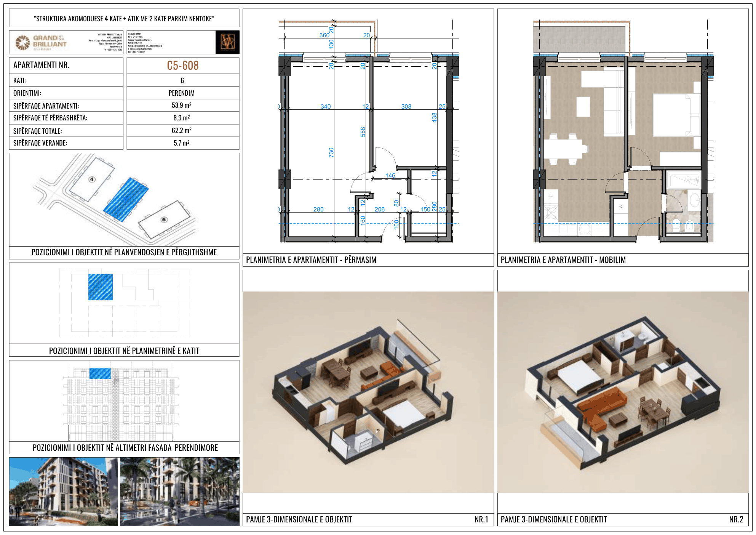Click the VA studio logo

227,42
